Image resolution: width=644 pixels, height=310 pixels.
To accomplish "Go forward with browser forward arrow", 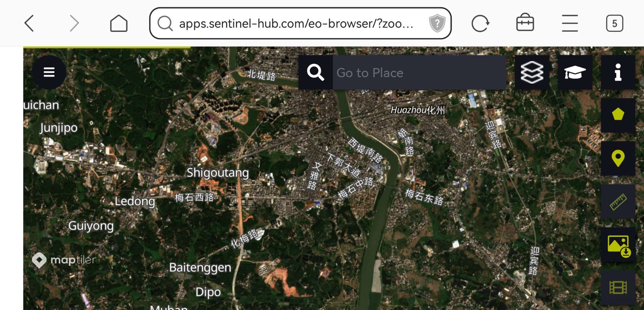I will click(x=74, y=23).
